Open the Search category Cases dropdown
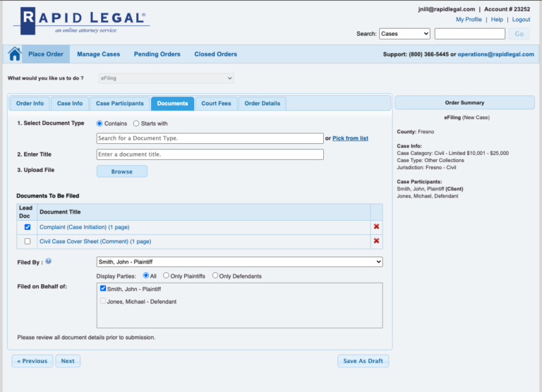The width and height of the screenshot is (542, 392). pos(404,34)
